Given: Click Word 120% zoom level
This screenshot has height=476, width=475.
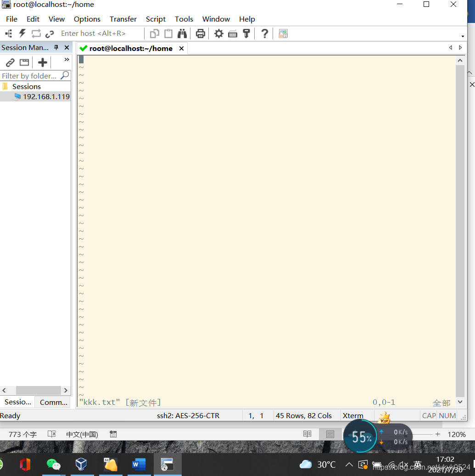Looking at the screenshot, I should click(x=457, y=434).
